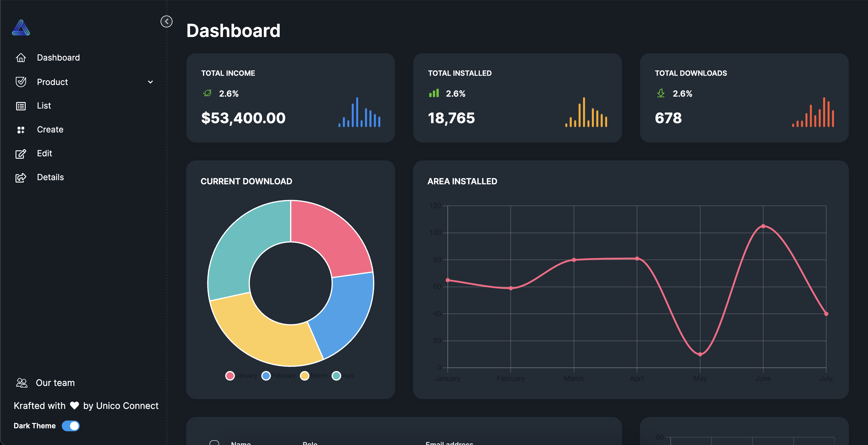Viewport: 868px width, 445px height.
Task: Enable Dark Theme using the switch
Action: (71, 426)
